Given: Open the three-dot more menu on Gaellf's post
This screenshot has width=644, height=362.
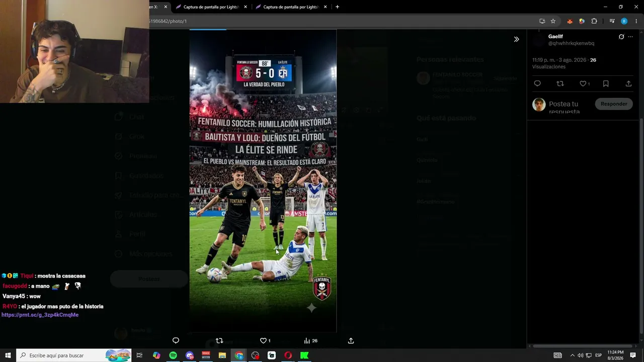Looking at the screenshot, I should point(630,37).
